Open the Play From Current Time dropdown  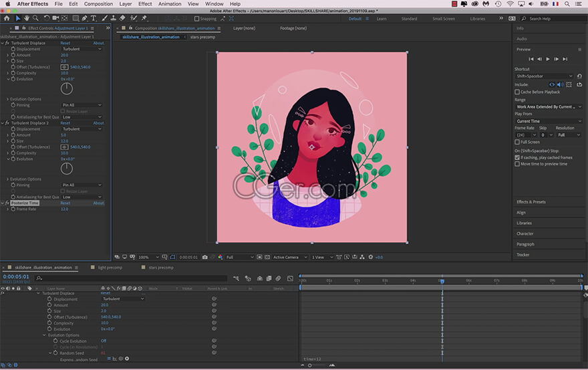pos(549,121)
